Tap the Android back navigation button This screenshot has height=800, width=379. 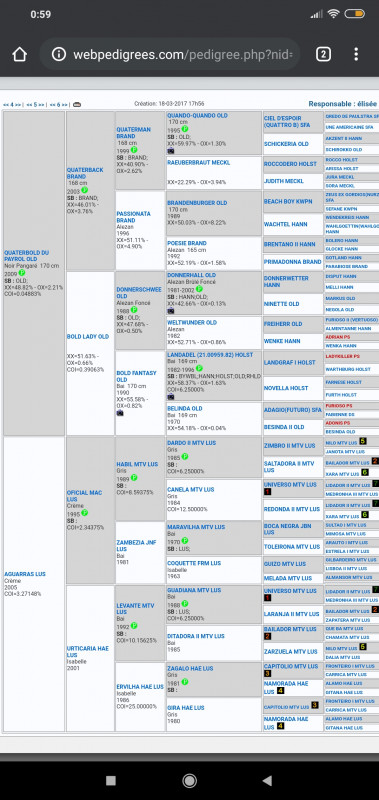[x=267, y=780]
